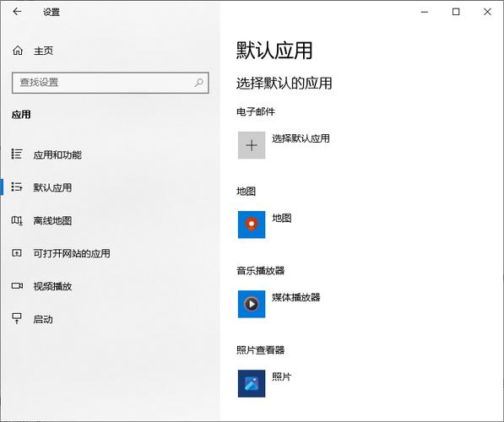
Task: Click the 电子邮件 category label
Action: pos(256,112)
